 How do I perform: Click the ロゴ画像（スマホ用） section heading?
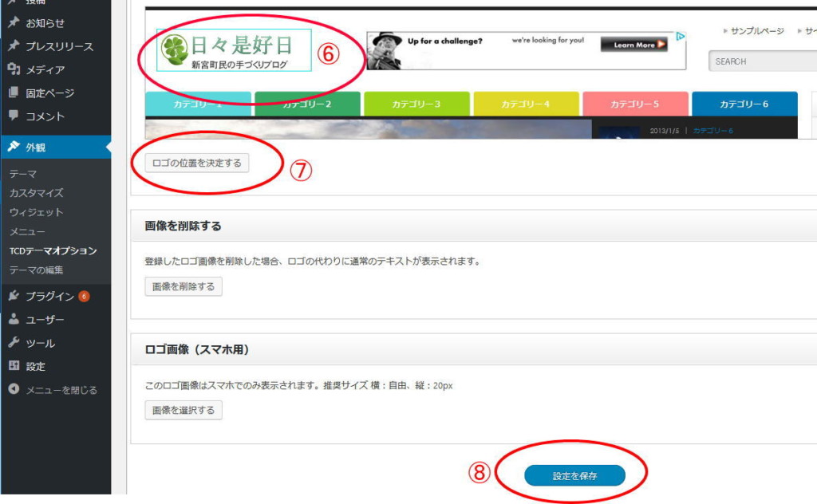pos(197,349)
